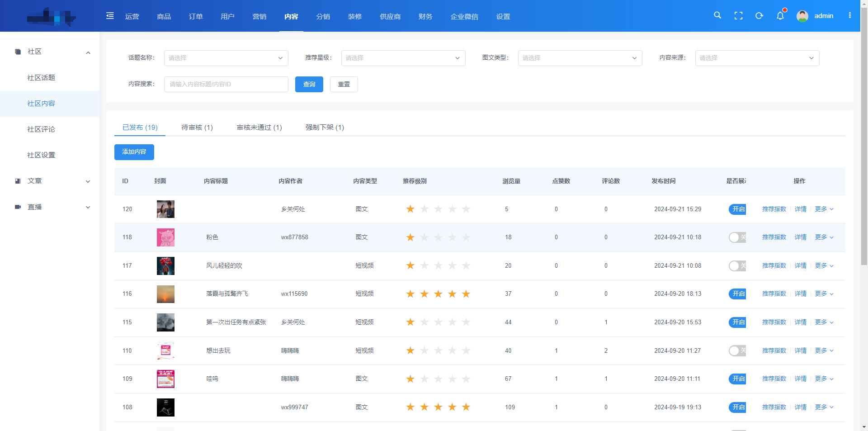Image resolution: width=868 pixels, height=431 pixels.
Task: Enable display switch for row 117
Action: (737, 265)
